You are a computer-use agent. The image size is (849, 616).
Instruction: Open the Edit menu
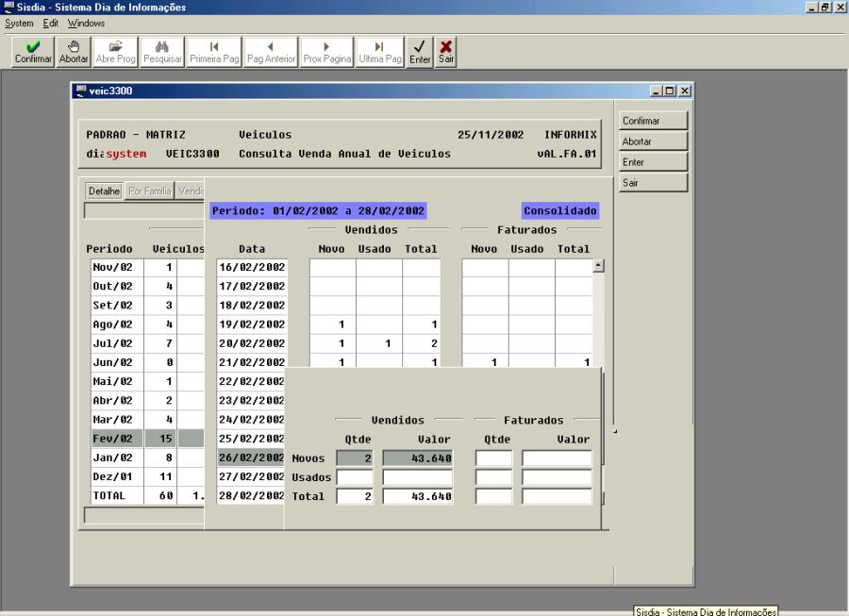50,23
